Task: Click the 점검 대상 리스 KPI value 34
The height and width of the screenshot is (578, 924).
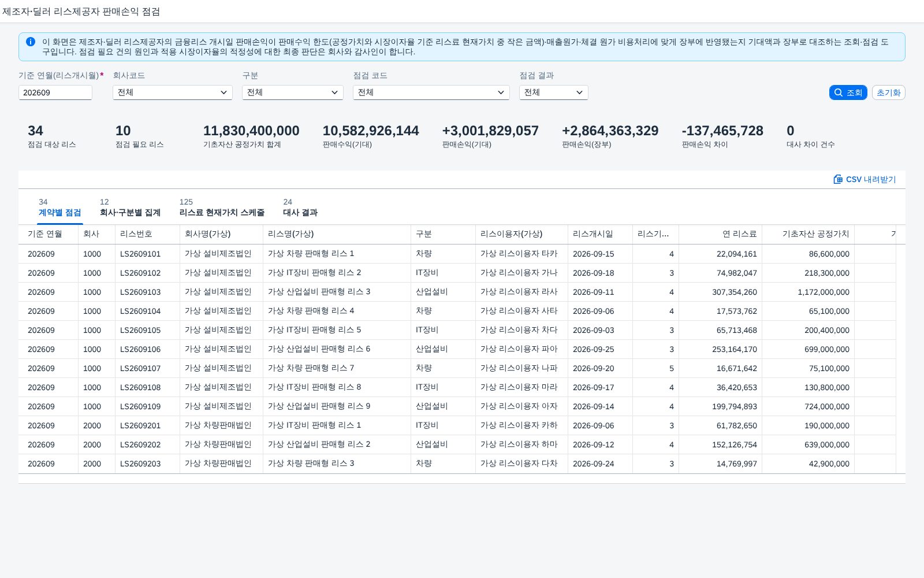Action: [35, 131]
